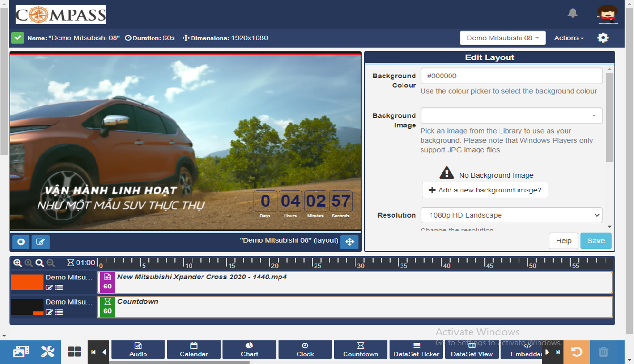
Task: Click the Edit Layout panel scrollbar
Action: point(610,117)
